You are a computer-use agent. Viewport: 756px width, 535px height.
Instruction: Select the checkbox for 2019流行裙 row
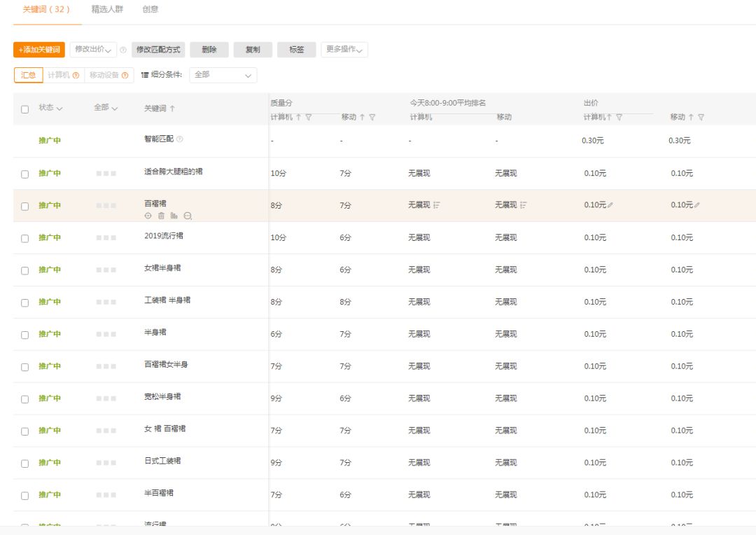(x=25, y=238)
